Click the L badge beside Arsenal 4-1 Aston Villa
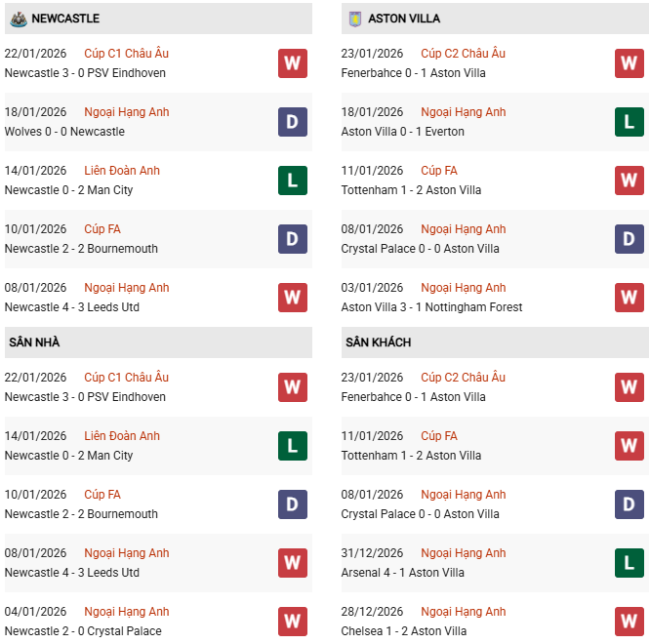650x644 pixels. point(630,563)
